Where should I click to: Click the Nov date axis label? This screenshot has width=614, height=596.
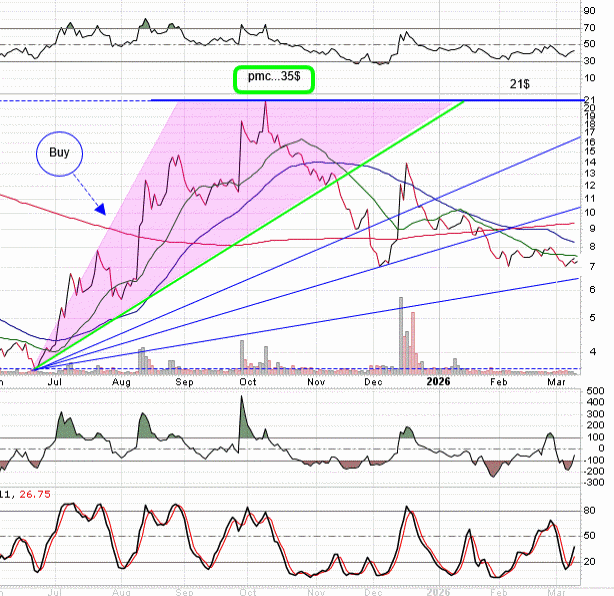pos(316,381)
